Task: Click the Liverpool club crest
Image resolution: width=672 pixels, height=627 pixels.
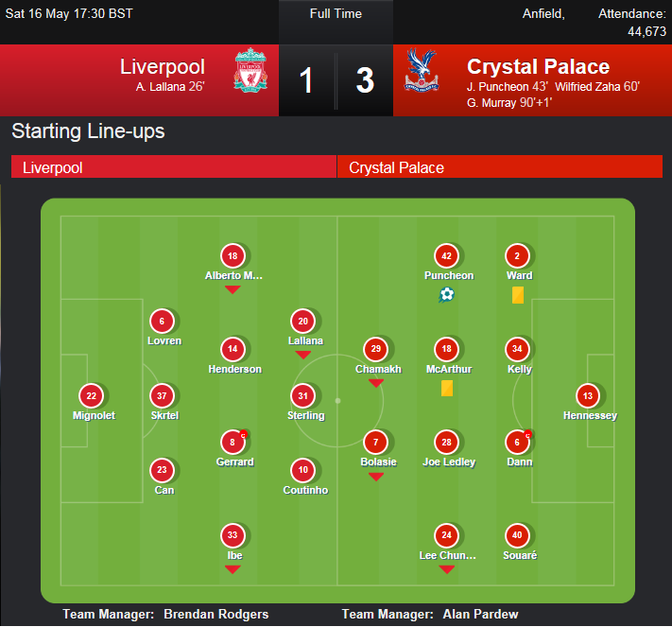Action: pos(250,69)
